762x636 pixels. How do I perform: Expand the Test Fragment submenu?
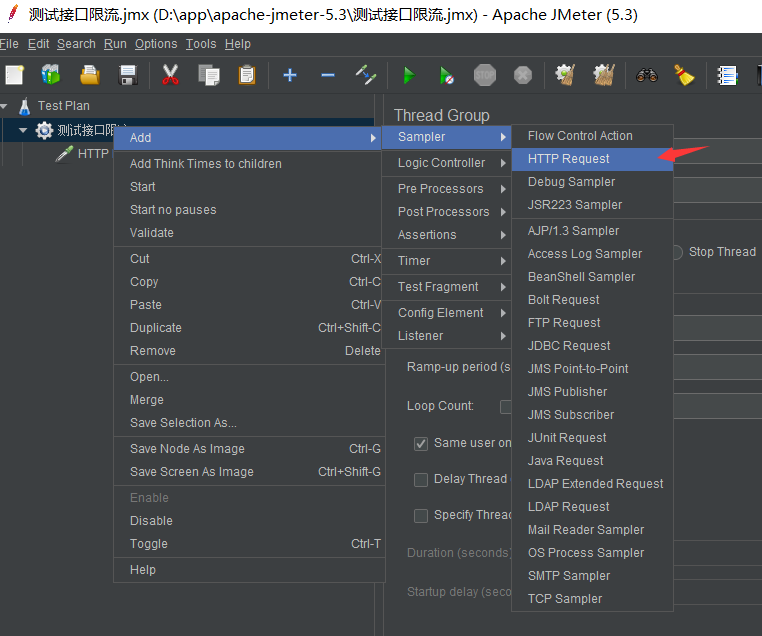click(447, 287)
